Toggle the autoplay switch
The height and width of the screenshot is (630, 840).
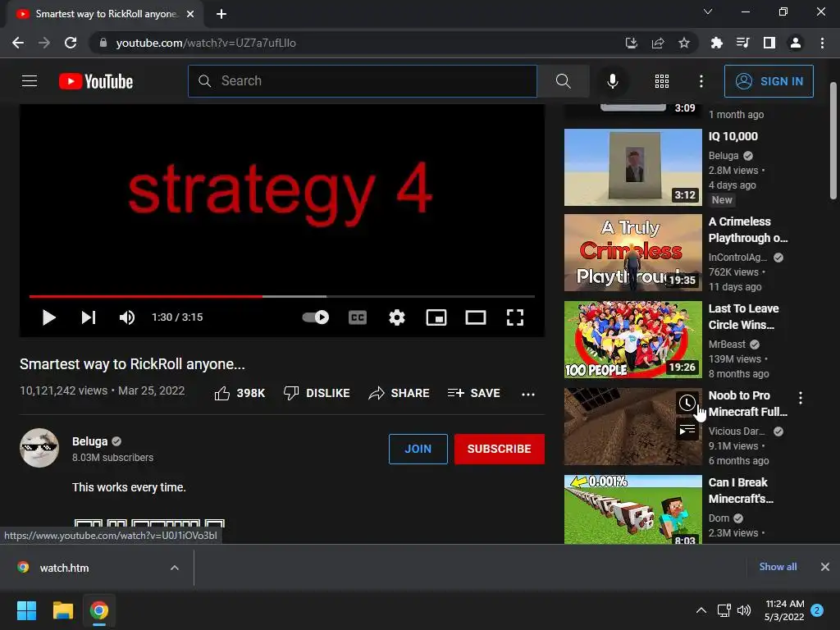316,317
